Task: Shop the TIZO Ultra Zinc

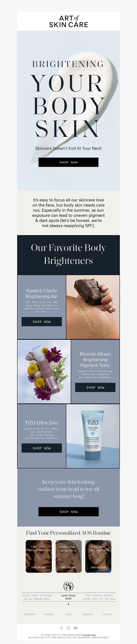Action: [42, 448]
